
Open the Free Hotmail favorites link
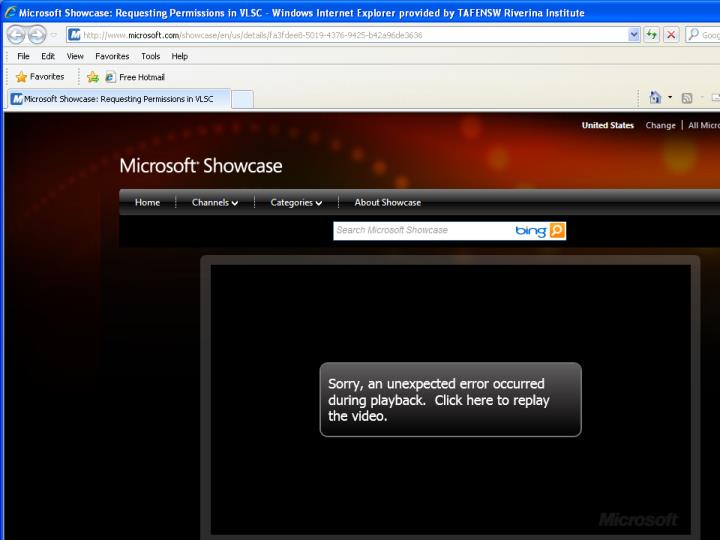coord(135,77)
